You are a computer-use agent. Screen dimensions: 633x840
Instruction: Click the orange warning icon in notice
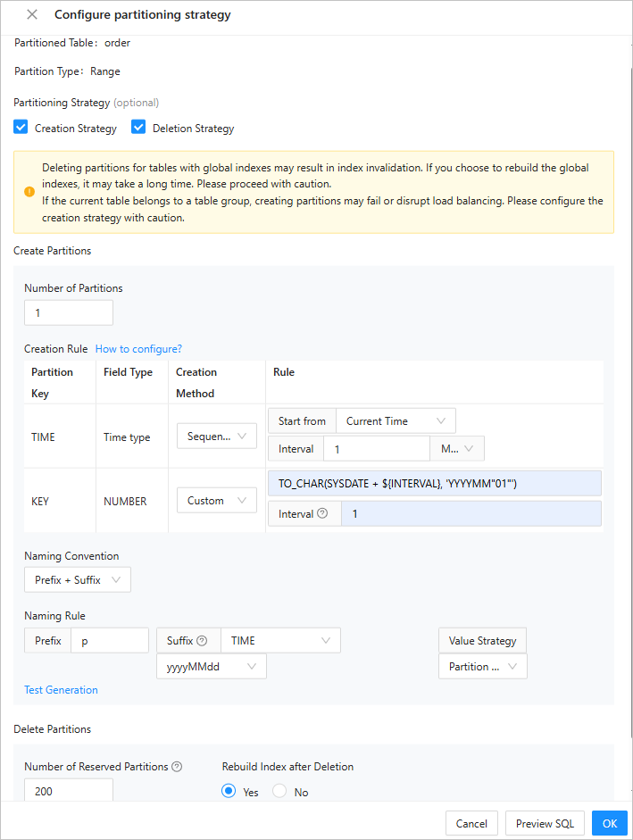(x=29, y=192)
